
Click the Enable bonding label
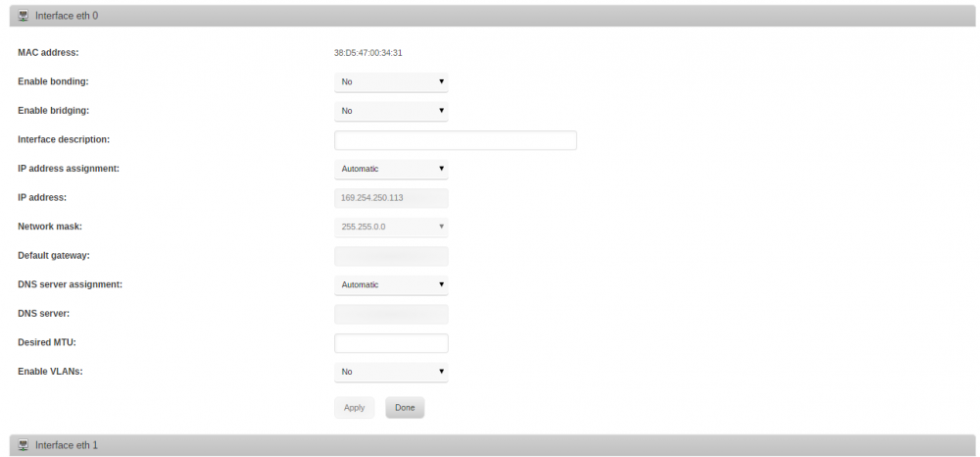pyautogui.click(x=53, y=81)
